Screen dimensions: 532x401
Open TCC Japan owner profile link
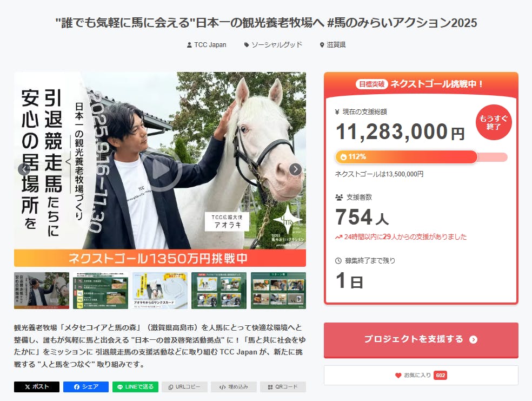pos(207,45)
